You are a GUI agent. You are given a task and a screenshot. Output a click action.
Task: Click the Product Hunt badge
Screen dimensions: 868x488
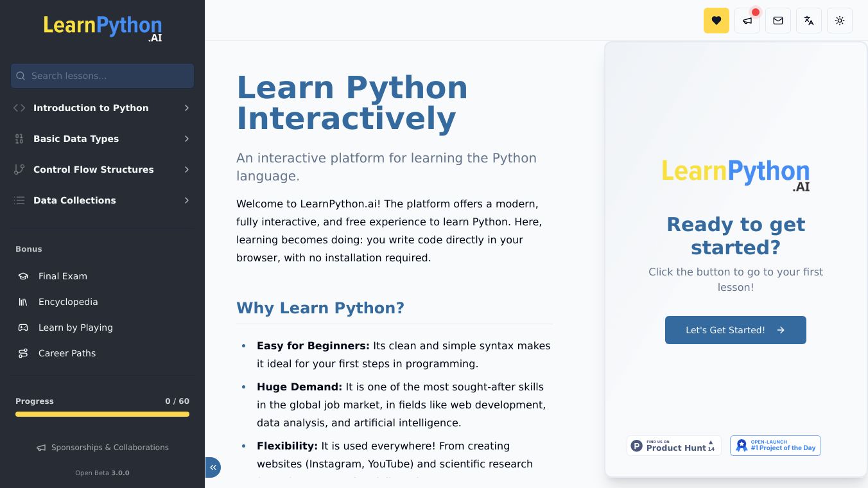(x=674, y=446)
